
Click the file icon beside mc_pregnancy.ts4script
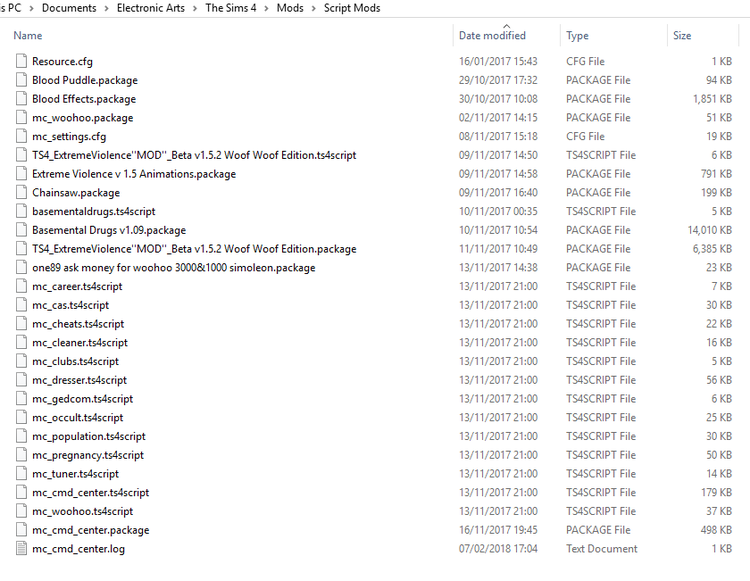pos(21,455)
